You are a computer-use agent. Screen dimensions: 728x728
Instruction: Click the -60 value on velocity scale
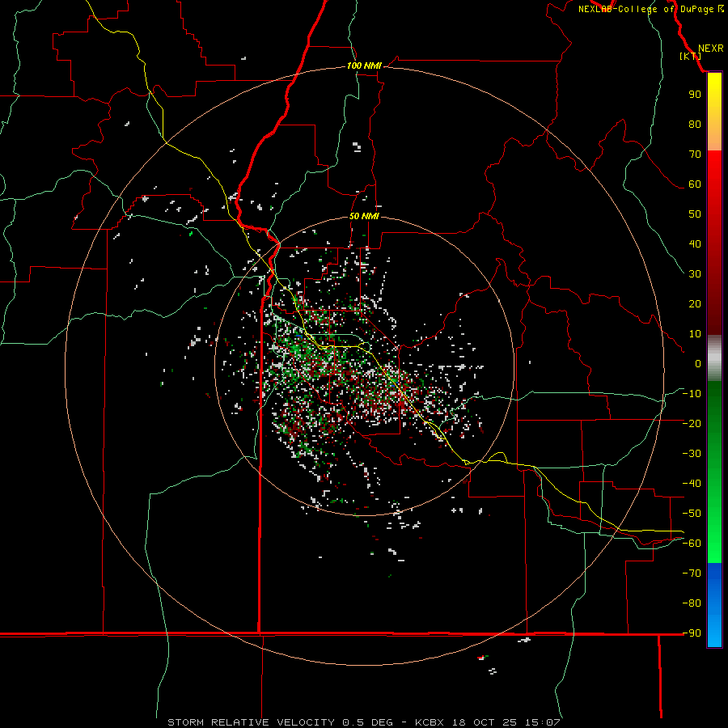coord(692,544)
